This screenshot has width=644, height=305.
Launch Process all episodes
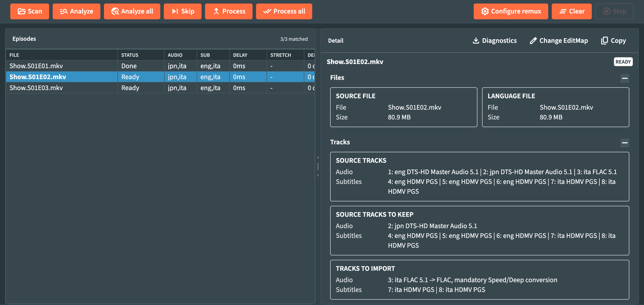pyautogui.click(x=284, y=11)
